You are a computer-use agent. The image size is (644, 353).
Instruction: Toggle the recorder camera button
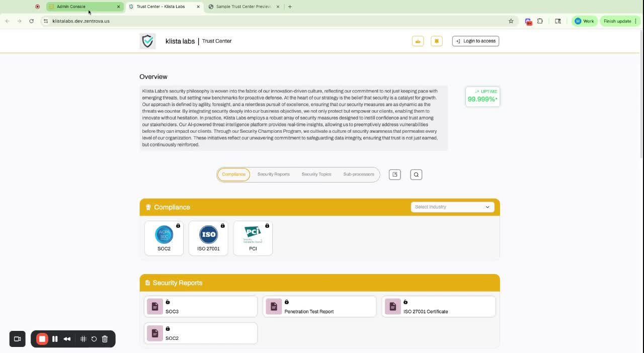pos(17,339)
